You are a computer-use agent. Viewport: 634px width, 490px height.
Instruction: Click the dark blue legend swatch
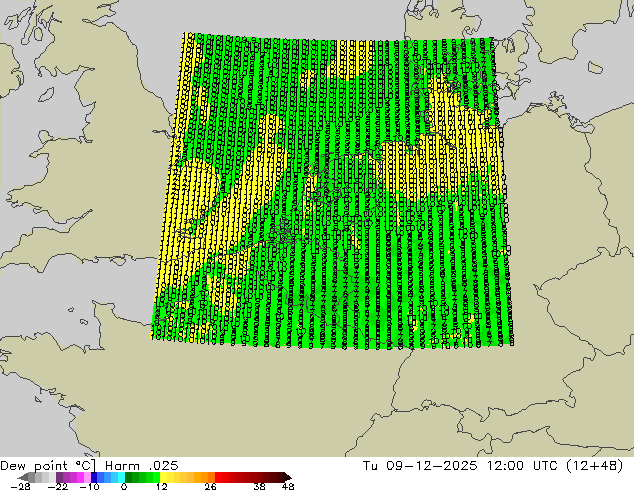94,477
